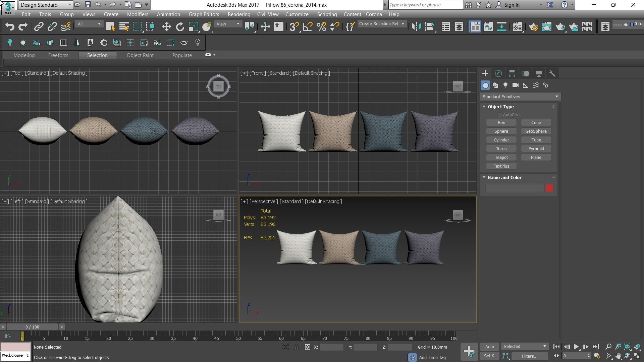Click the Mirror tool icon

(x=416, y=26)
